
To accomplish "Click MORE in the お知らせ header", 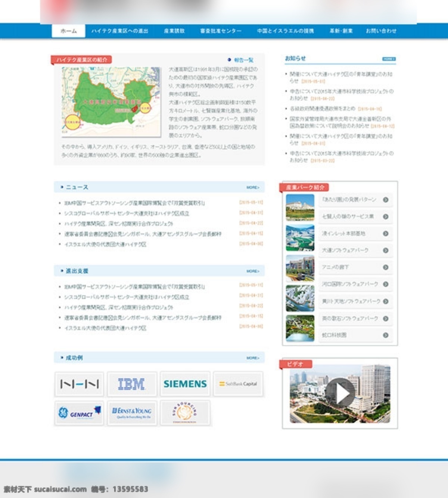I will pos(389,59).
